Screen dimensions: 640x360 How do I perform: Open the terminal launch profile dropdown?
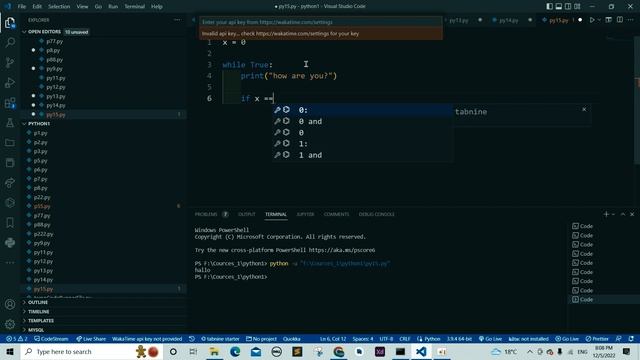[x=613, y=214]
